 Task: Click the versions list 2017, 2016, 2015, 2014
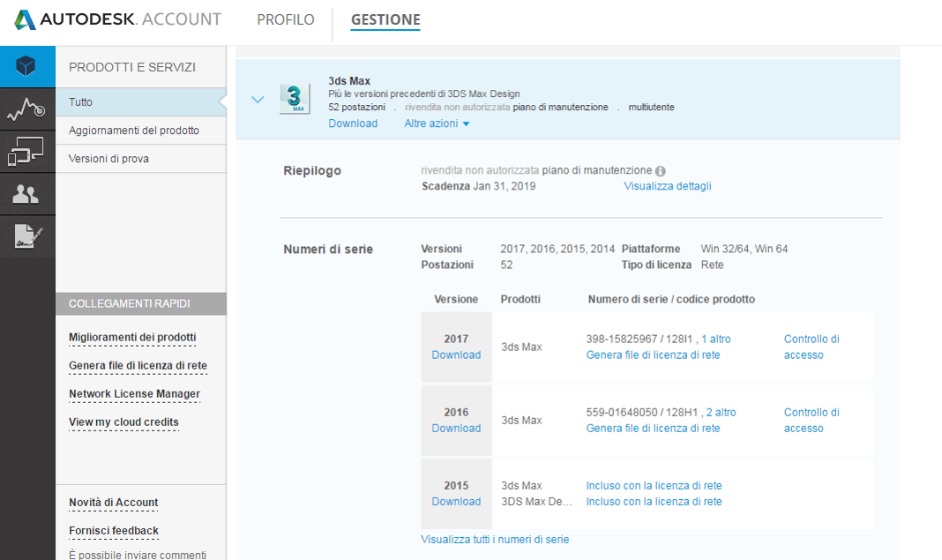pyautogui.click(x=557, y=249)
